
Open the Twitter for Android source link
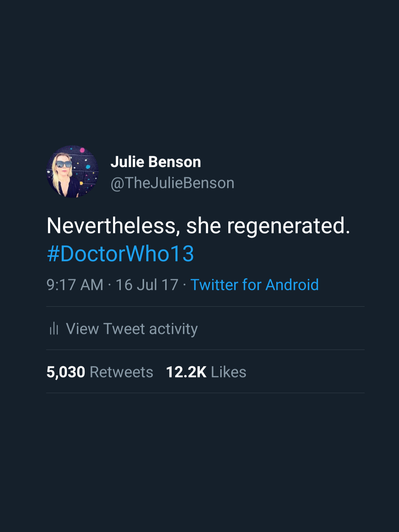(254, 285)
